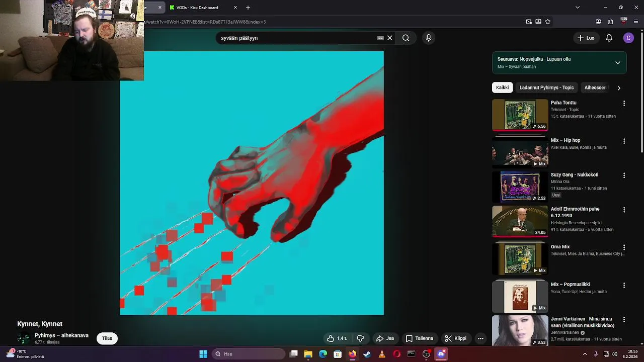The width and height of the screenshot is (644, 362).
Task: Like the video (1,4 t. thumbs up)
Action: click(337, 338)
